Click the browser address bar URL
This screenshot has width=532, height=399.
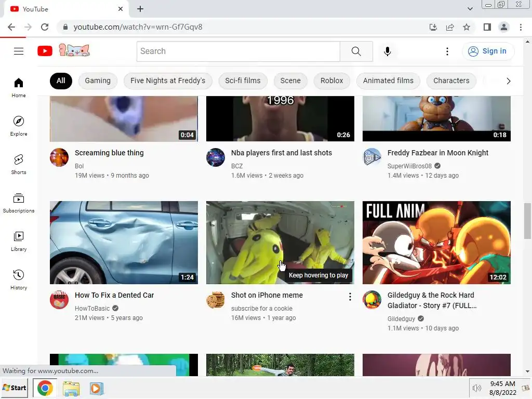(x=138, y=27)
